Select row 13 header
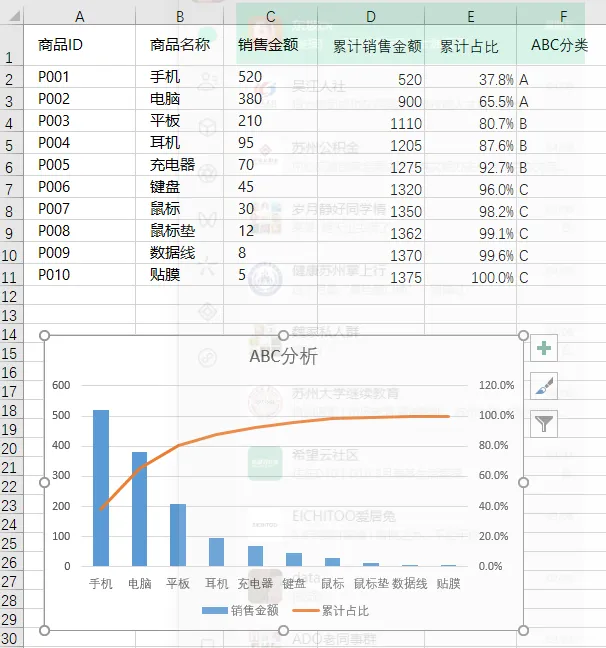 (12, 315)
